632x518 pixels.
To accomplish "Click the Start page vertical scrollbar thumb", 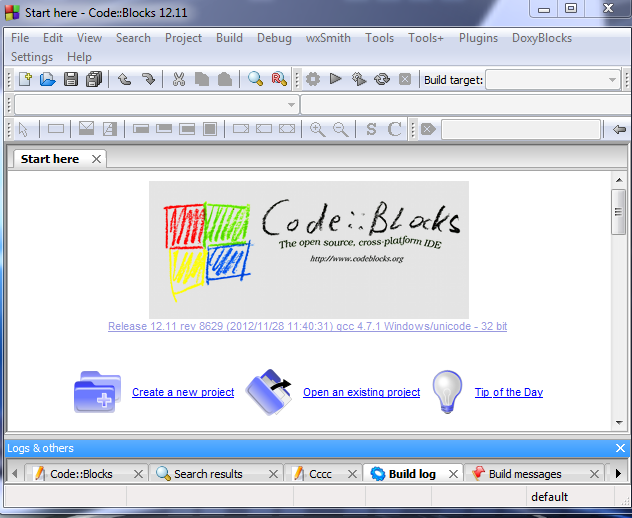I will [x=618, y=212].
